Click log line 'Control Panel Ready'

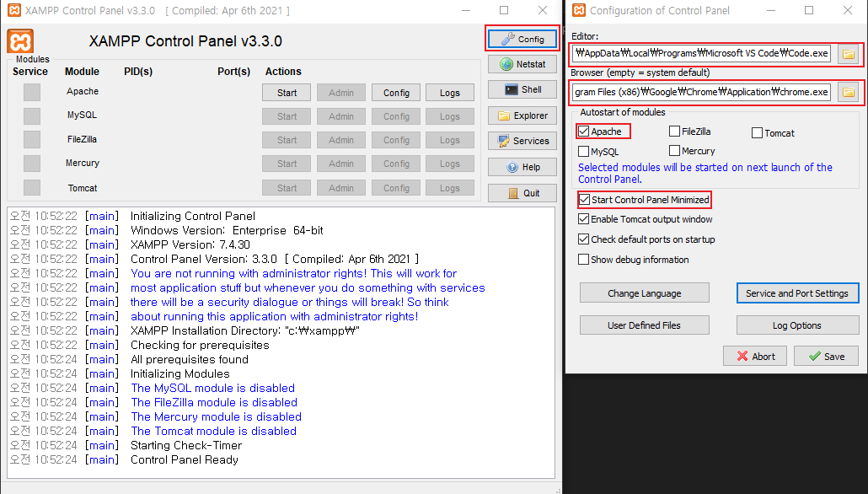pyautogui.click(x=185, y=459)
